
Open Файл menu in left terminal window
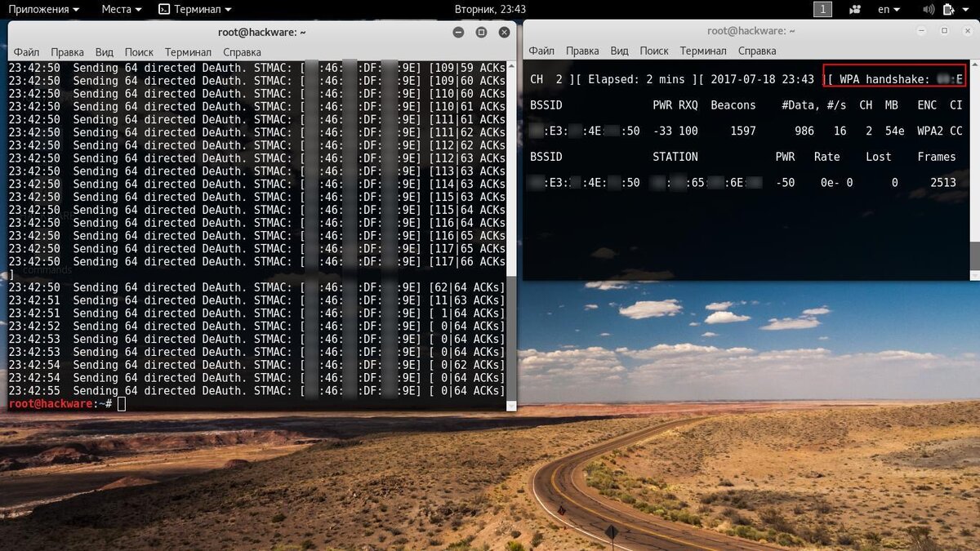tap(26, 51)
